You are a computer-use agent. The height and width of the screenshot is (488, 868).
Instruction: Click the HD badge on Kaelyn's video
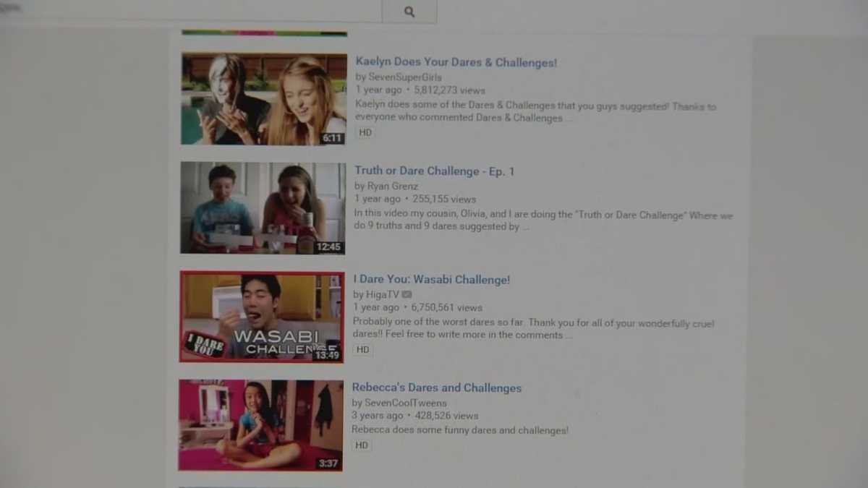point(364,132)
